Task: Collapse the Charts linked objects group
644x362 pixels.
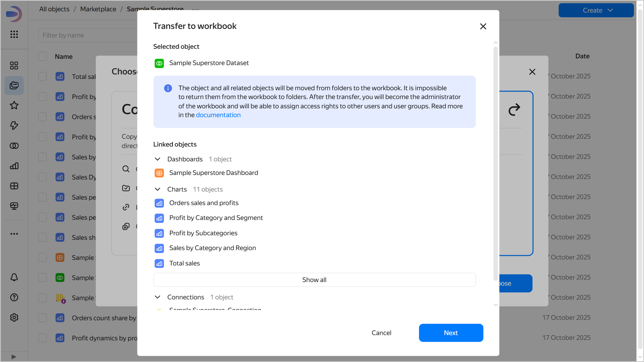Action: coord(157,189)
